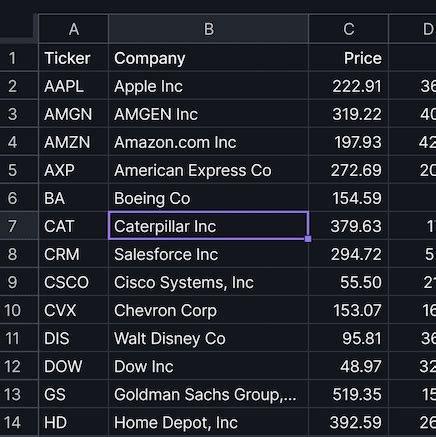Select the price 392.59 cell
This screenshot has width=436, height=437.
click(x=348, y=422)
